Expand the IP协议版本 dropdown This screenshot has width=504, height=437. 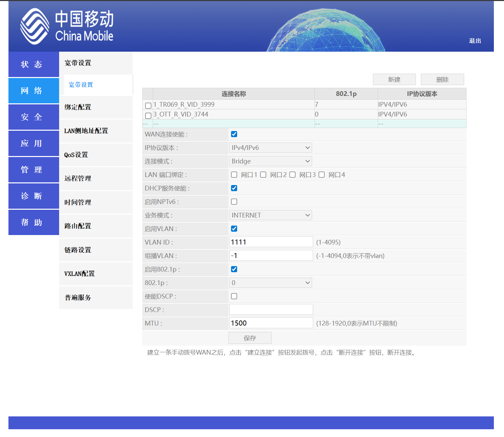click(270, 148)
